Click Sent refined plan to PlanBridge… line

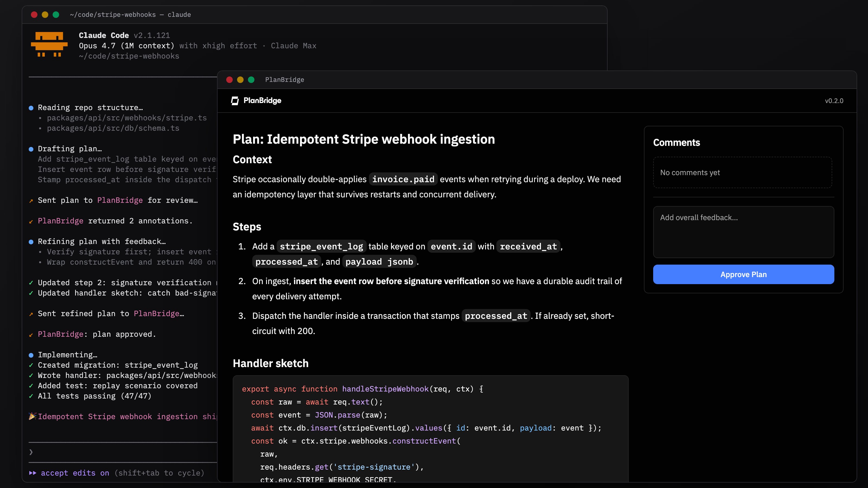111,314
